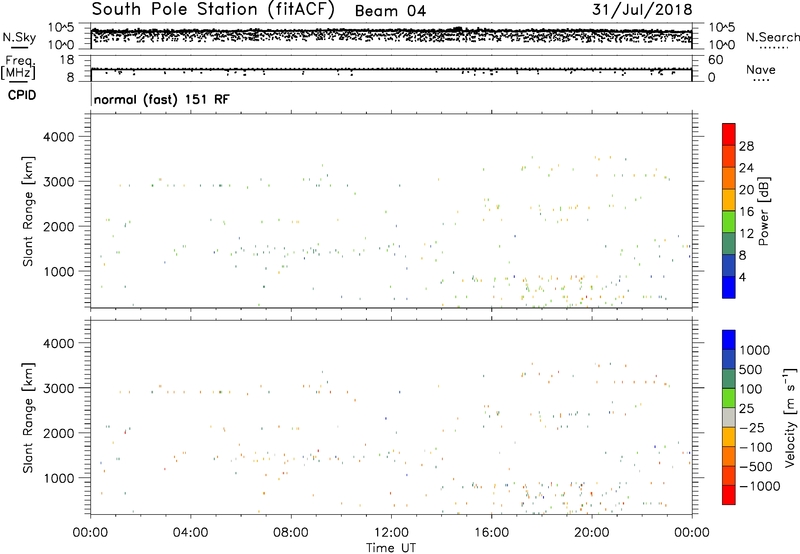Click 'normal (fast) 151 RF' text

(162, 99)
